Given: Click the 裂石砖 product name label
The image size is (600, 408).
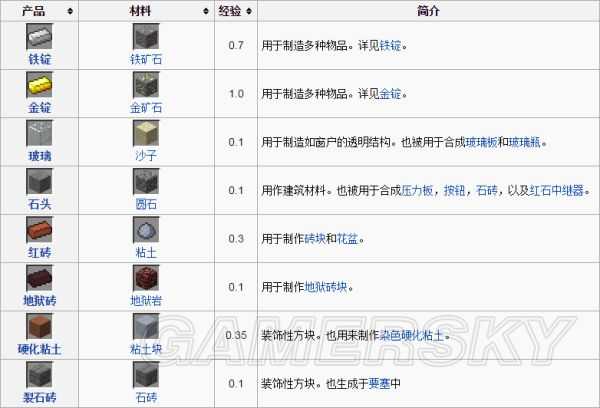Looking at the screenshot, I should pos(39,397).
